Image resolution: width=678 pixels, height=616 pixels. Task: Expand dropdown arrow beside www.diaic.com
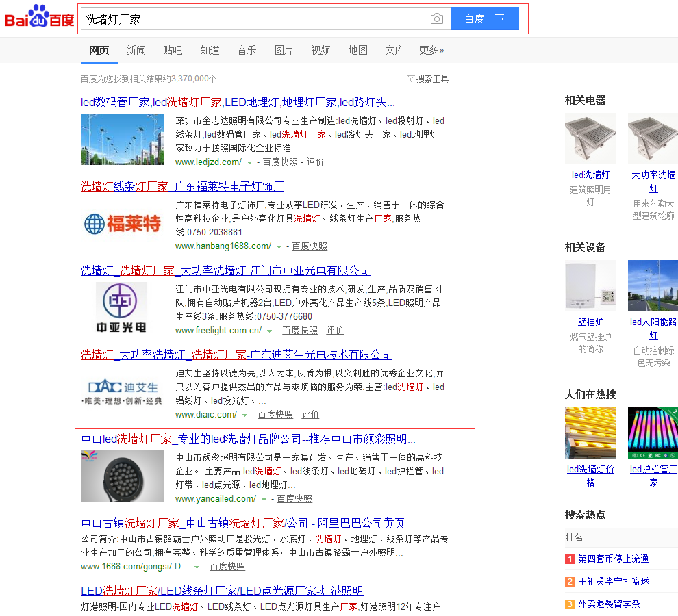click(x=245, y=415)
